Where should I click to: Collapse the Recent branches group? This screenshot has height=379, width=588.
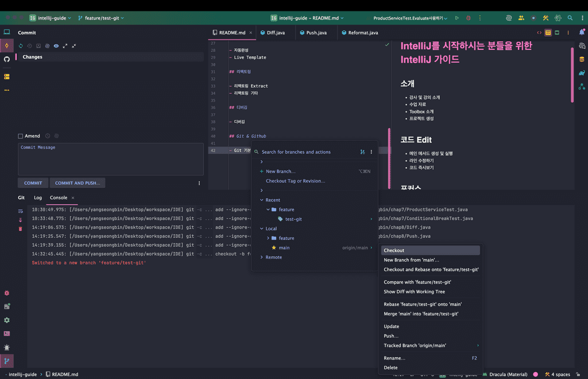(x=262, y=200)
